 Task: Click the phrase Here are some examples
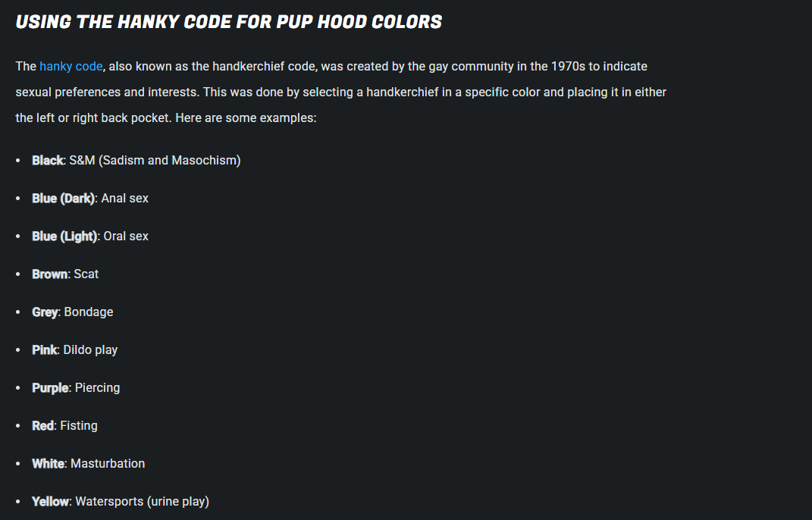(246, 118)
